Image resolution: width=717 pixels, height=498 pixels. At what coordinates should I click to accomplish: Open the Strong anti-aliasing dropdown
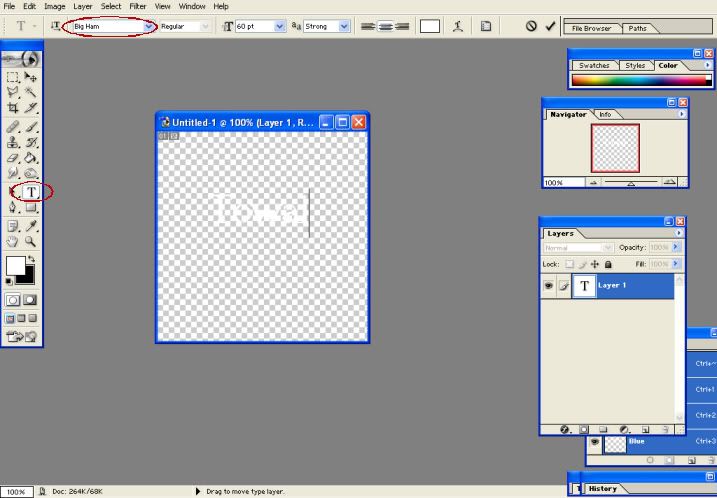[x=344, y=27]
